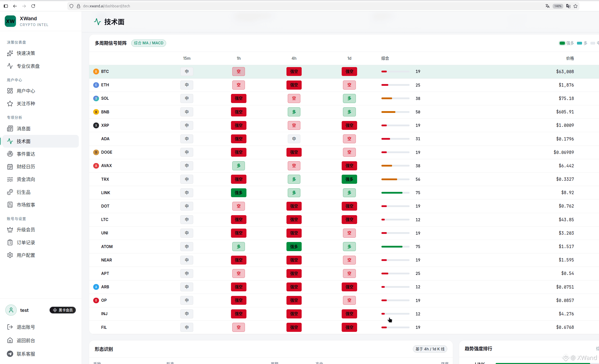599x364 pixels.
Task: Click BNB's composite score 50
Action: (x=418, y=112)
